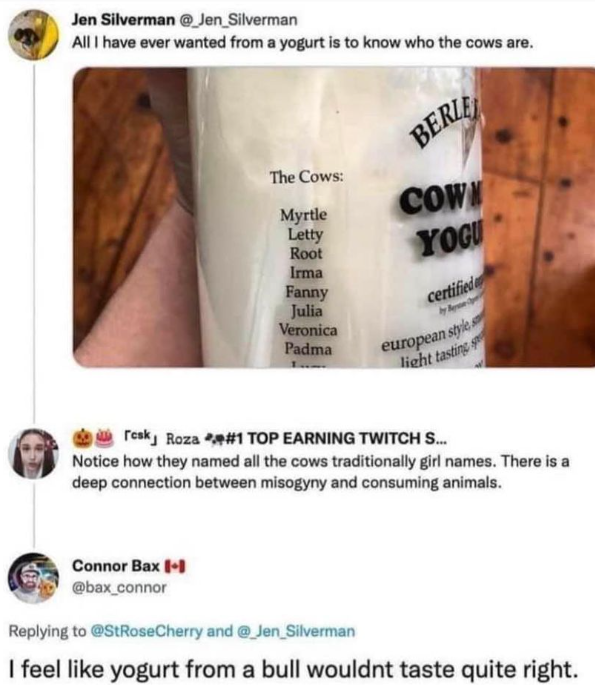595x685 pixels.
Task: Open Jen Silverman's profile avatar
Action: click(x=34, y=34)
